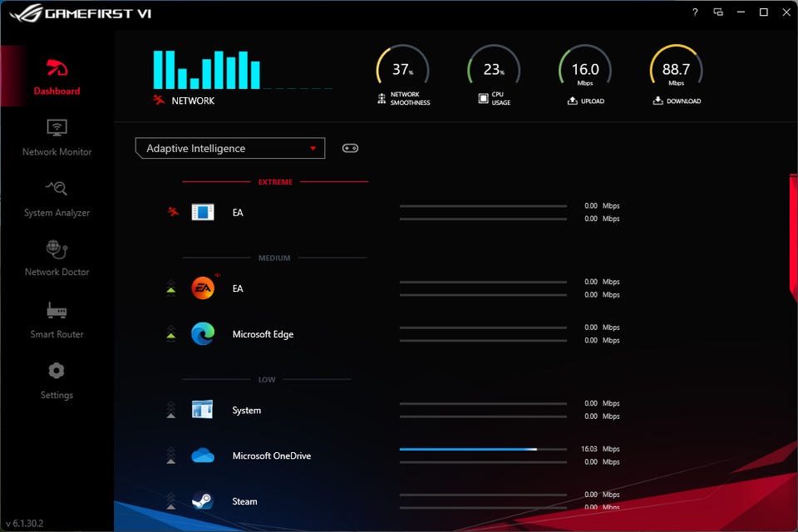Select the Microsoft OneDrive name text

[x=271, y=456]
